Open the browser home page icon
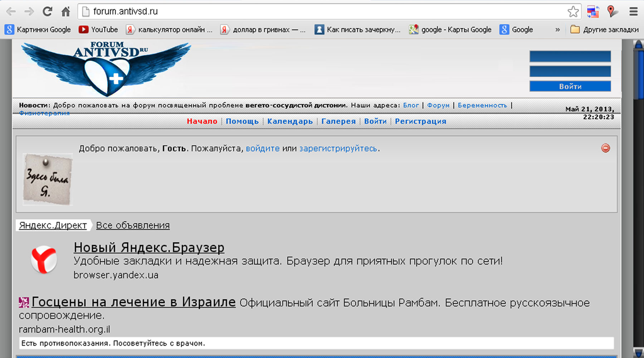 tap(66, 11)
